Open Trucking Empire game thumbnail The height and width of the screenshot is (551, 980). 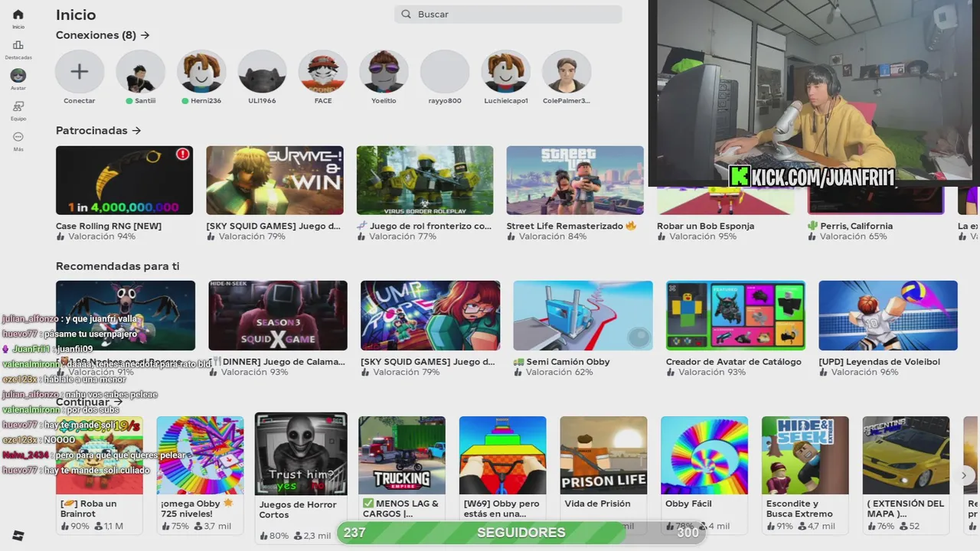402,455
